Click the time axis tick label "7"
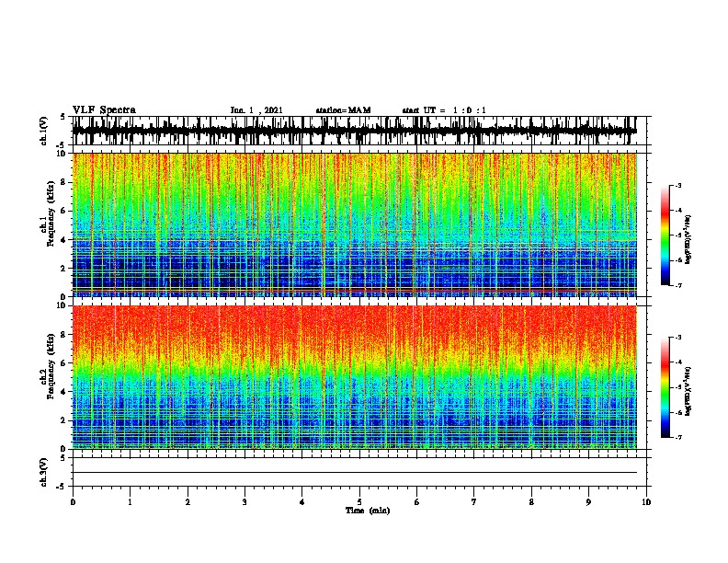The height and width of the screenshot is (563, 728). 474,502
